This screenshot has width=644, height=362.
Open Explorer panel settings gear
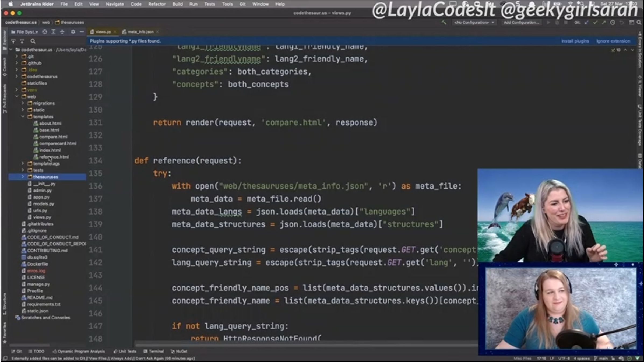pyautogui.click(x=73, y=32)
